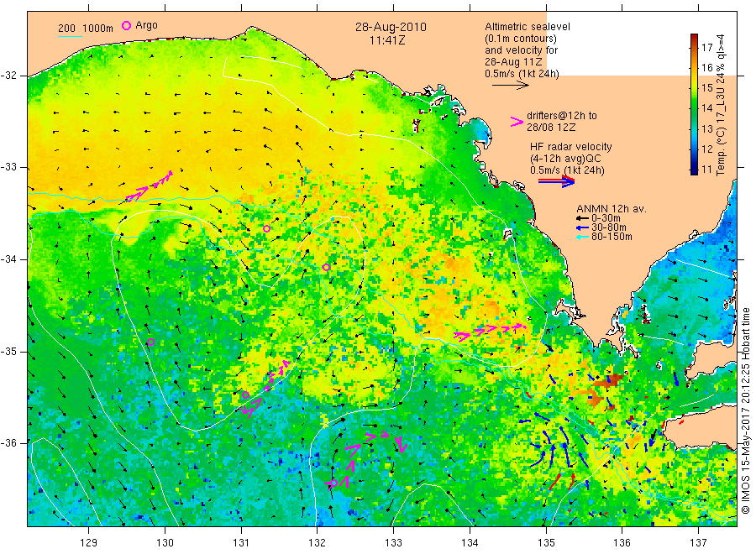Click the longitude axis label 133
This screenshot has width=756, height=554.
click(x=393, y=543)
